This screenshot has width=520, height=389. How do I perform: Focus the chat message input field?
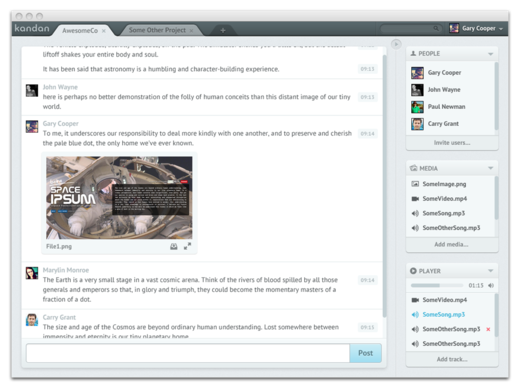tap(188, 353)
